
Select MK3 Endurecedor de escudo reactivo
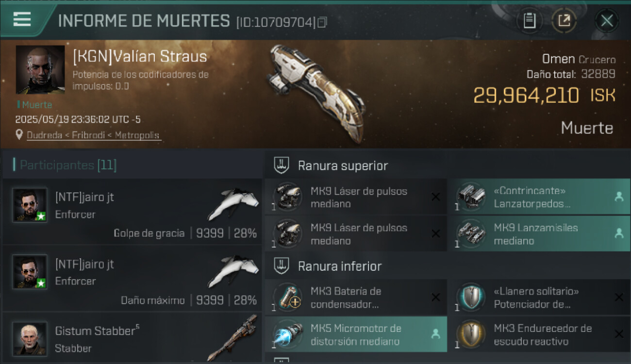[539, 334]
